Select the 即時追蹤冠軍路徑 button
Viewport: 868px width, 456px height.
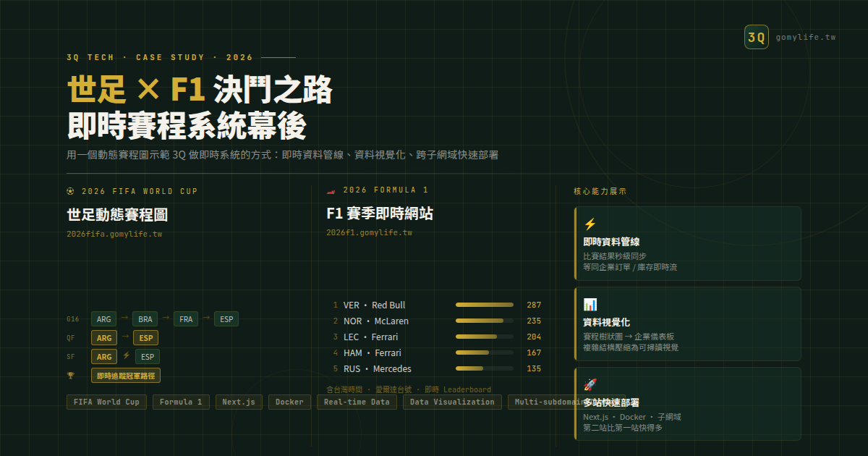(126, 375)
